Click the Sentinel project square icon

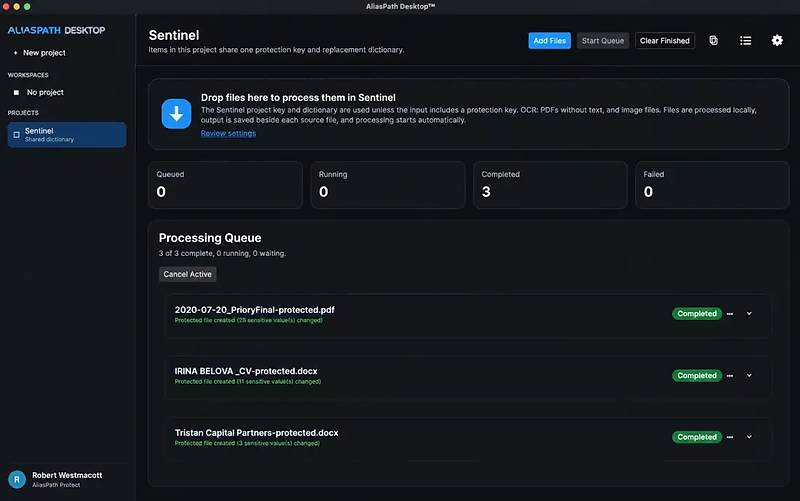pos(16,135)
